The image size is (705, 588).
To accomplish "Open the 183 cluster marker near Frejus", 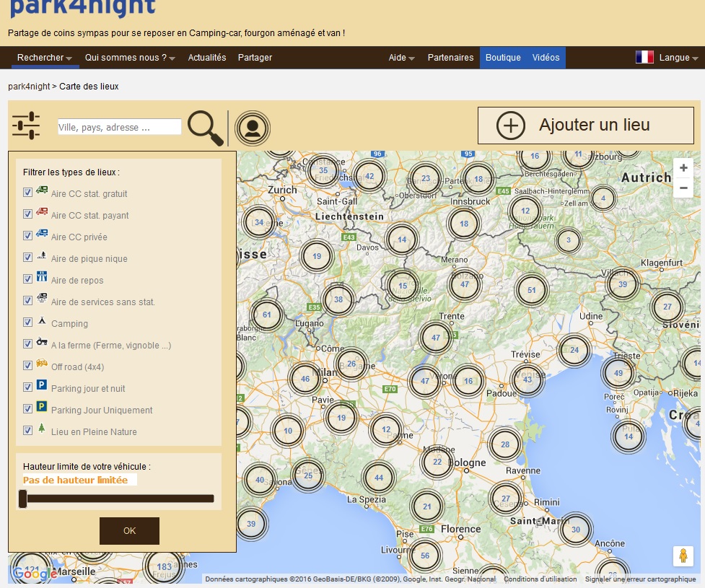I will point(164,567).
